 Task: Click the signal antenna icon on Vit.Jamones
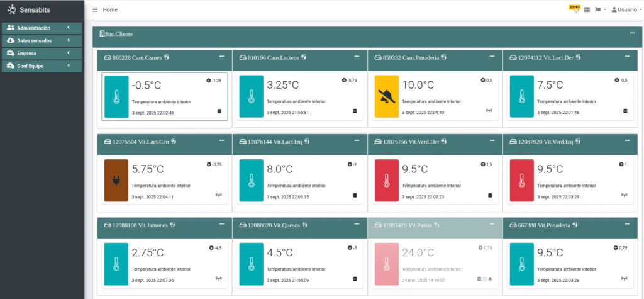(x=219, y=279)
